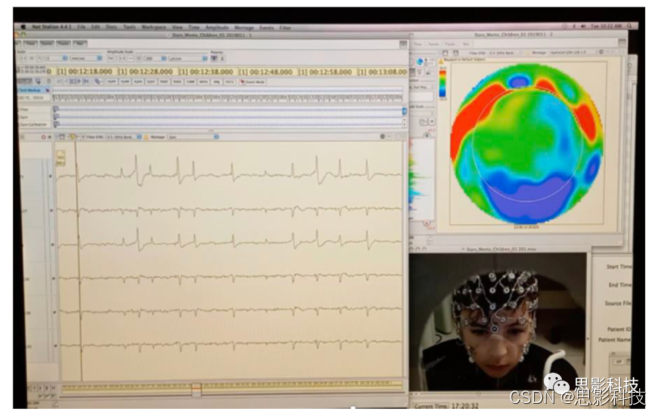Click the gear icon in waveform toolbar

[383, 136]
